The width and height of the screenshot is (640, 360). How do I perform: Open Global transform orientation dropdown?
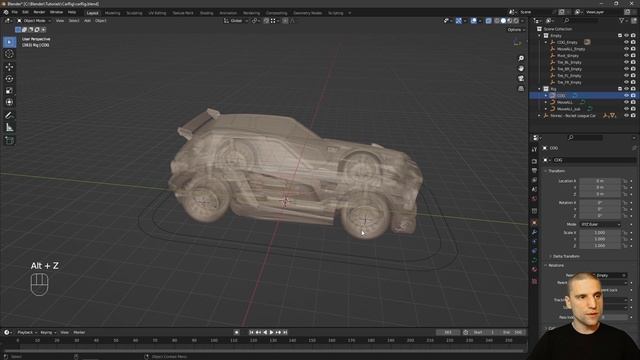236,20
